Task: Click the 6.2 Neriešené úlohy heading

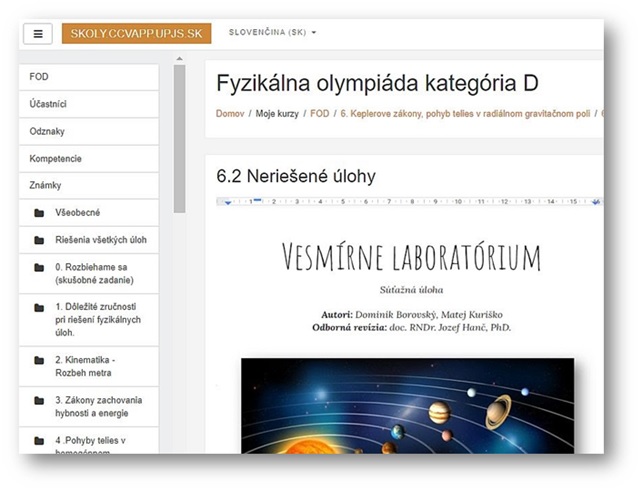Action: tap(296, 176)
